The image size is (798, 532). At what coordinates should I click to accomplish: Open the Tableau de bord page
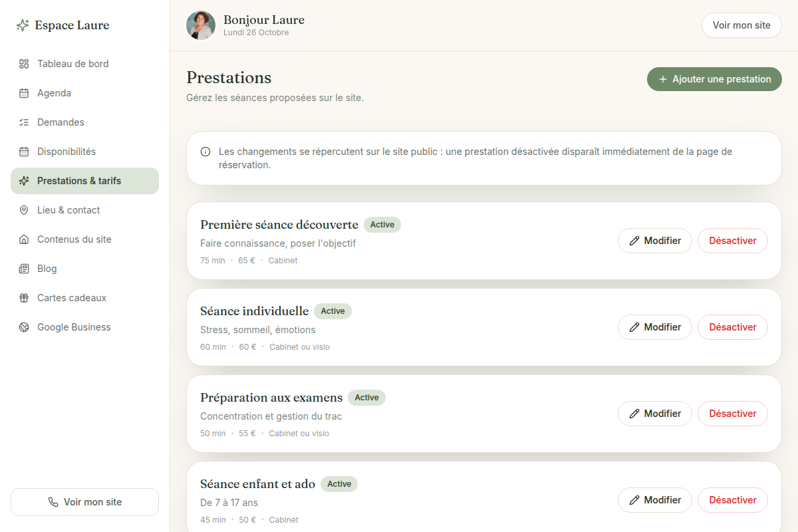click(84, 64)
